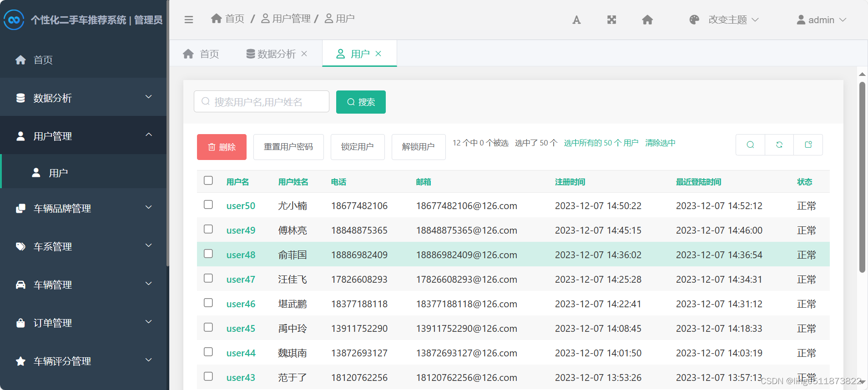
Task: Open the 改变主题 dropdown arrow
Action: tap(755, 20)
